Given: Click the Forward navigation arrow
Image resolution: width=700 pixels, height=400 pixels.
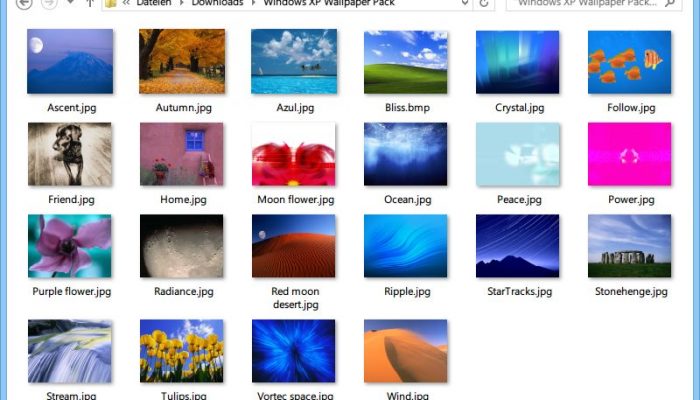Looking at the screenshot, I should pyautogui.click(x=50, y=3).
